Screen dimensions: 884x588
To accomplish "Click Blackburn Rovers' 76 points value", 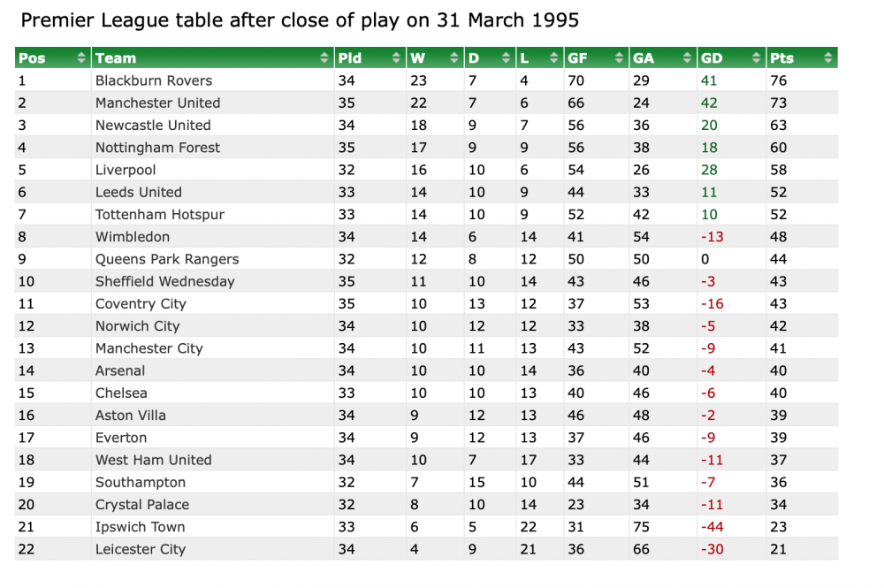I will (779, 80).
